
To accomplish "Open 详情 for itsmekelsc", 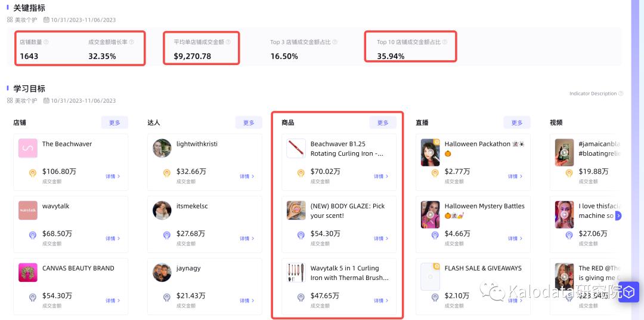I will click(x=247, y=239).
